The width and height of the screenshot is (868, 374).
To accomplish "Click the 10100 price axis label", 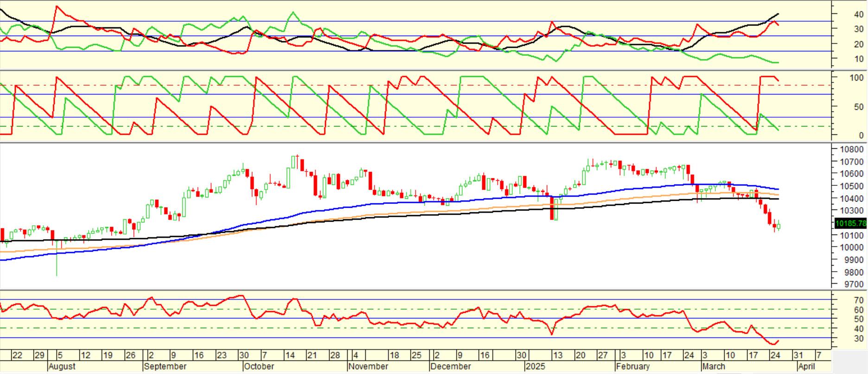I will (852, 235).
